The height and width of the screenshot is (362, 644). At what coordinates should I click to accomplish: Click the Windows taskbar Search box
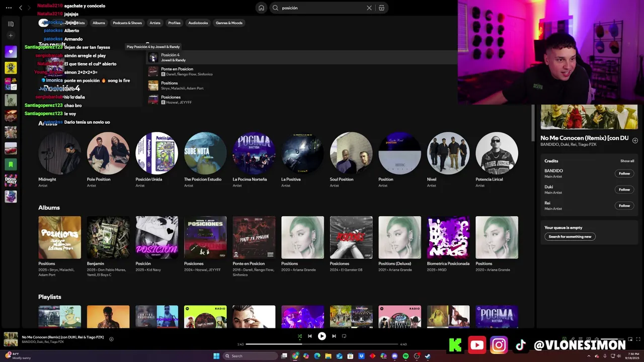(x=251, y=356)
